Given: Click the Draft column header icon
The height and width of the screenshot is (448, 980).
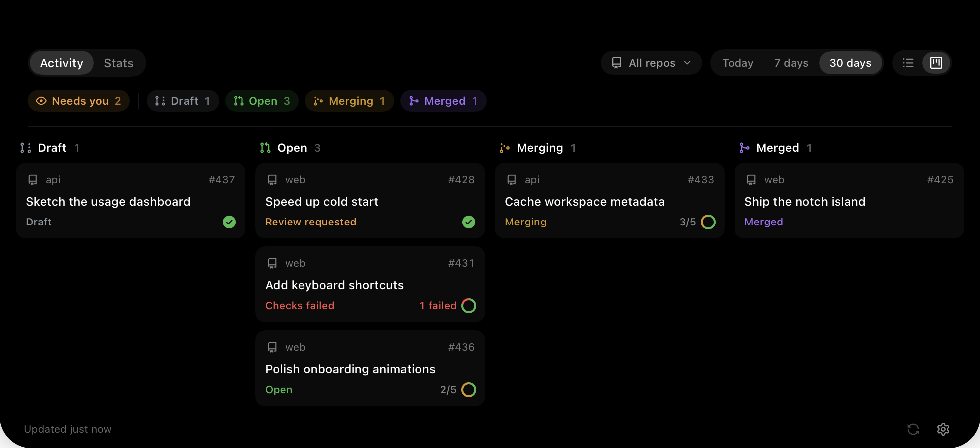Looking at the screenshot, I should coord(26,148).
